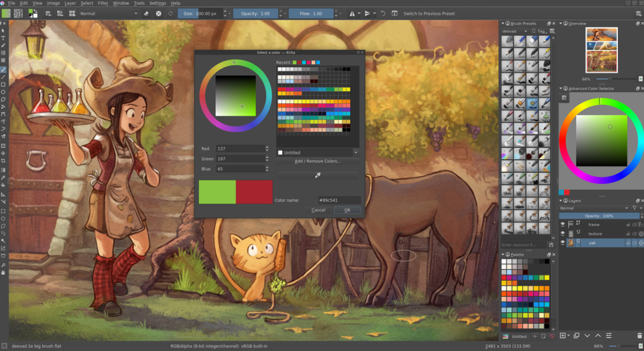Open the add layer dropdown arrow
Screen dimensions: 644x351
coord(568,336)
